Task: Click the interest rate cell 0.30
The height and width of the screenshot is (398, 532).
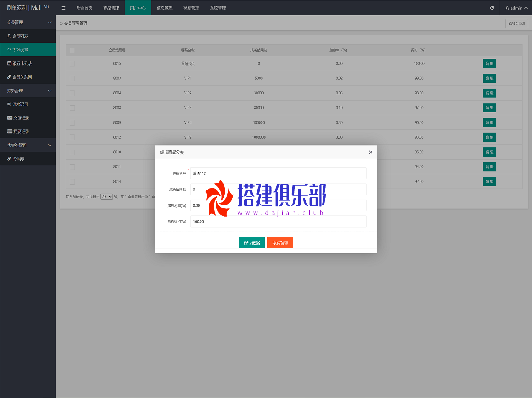Action: pos(339,123)
